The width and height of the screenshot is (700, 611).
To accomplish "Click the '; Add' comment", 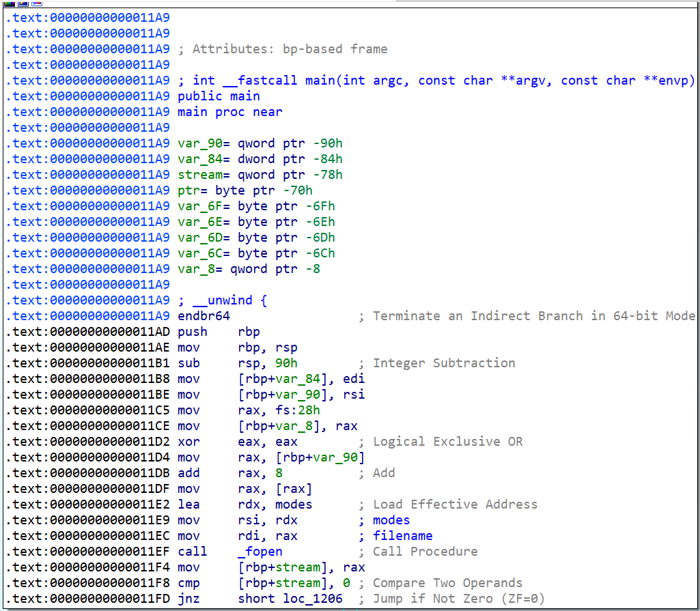I will pos(376,473).
